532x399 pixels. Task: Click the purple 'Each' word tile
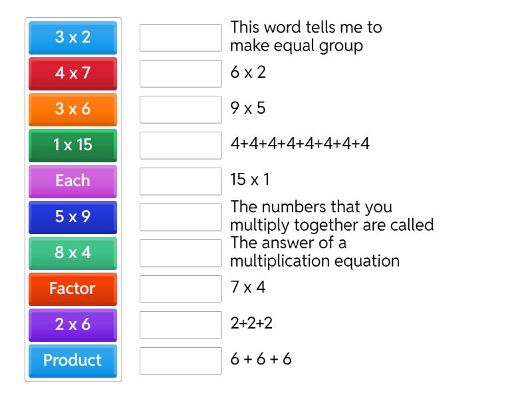pyautogui.click(x=72, y=181)
